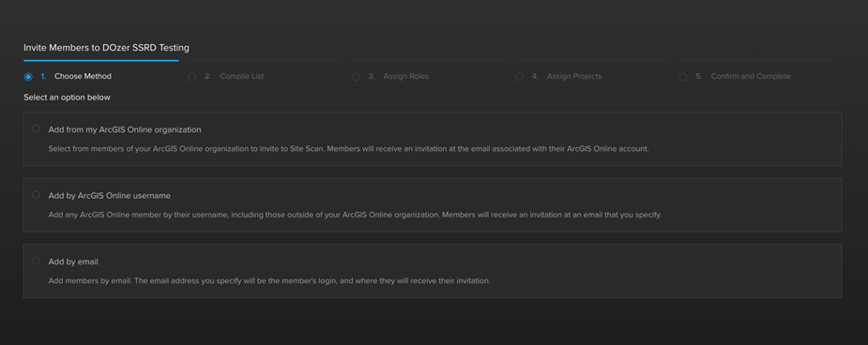Click the 'Add by email' heading text

pos(73,262)
